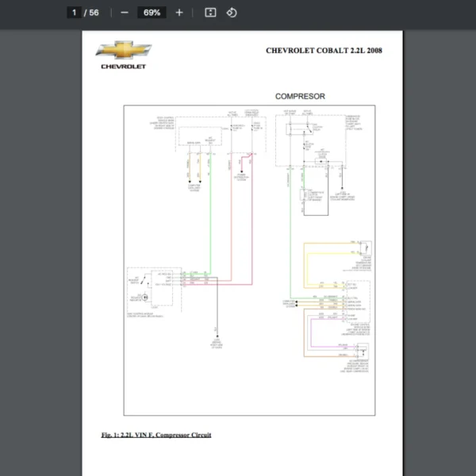Click the fit to page icon
Screen dimensions: 476x476
210,13
